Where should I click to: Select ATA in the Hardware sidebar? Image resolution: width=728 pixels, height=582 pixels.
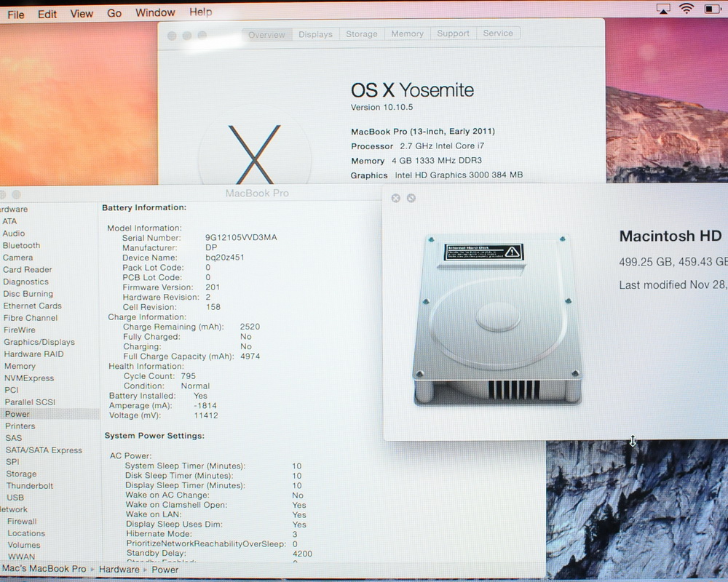click(x=9, y=221)
